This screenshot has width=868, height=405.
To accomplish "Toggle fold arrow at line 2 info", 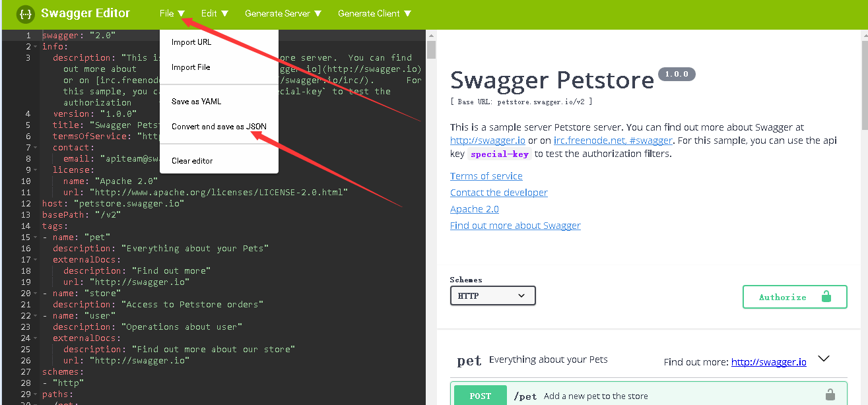I will click(x=36, y=47).
